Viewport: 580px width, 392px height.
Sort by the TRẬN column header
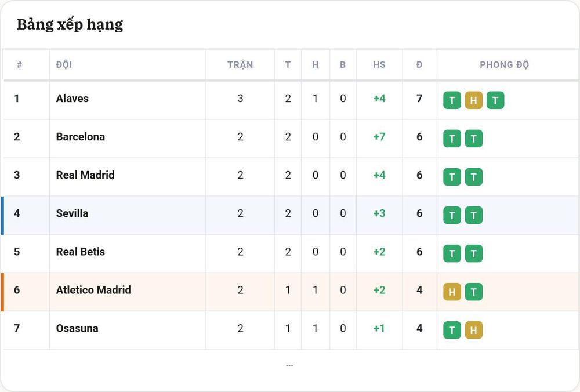pos(240,65)
